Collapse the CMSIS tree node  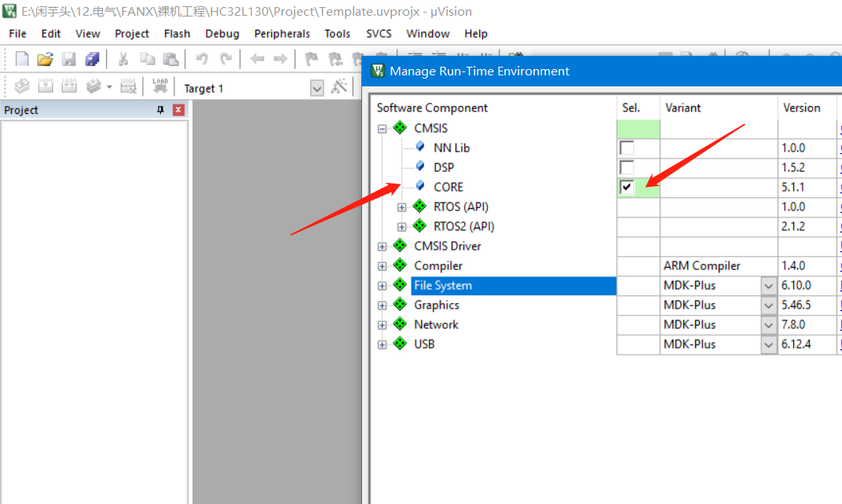382,129
